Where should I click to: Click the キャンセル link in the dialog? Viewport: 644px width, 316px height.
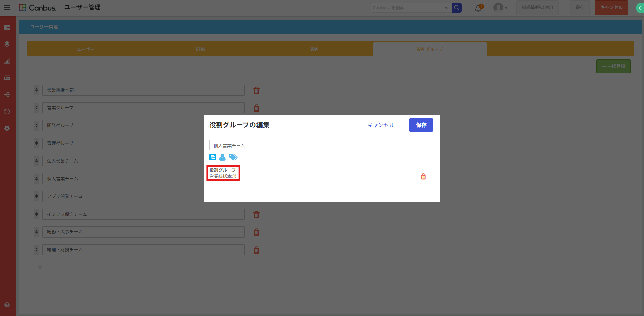point(381,125)
